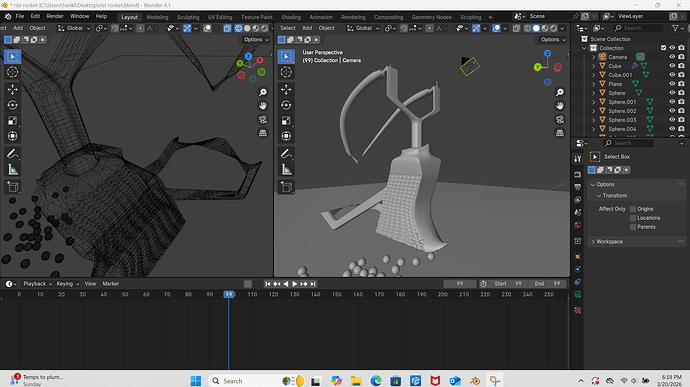This screenshot has height=387, width=690.
Task: Open the View menu in timeline
Action: pos(90,284)
